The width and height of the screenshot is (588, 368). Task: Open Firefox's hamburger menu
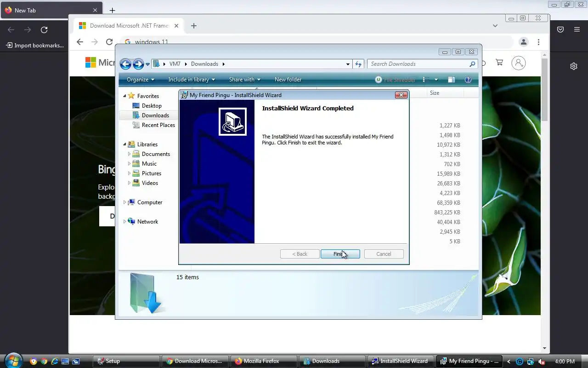577,29
